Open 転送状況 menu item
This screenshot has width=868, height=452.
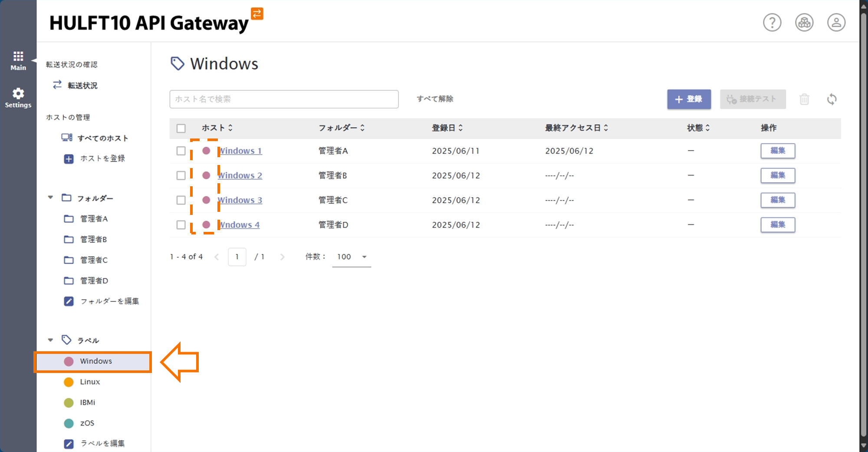(82, 86)
